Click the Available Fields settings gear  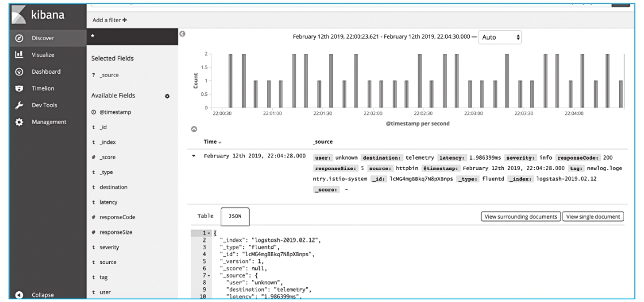(167, 96)
